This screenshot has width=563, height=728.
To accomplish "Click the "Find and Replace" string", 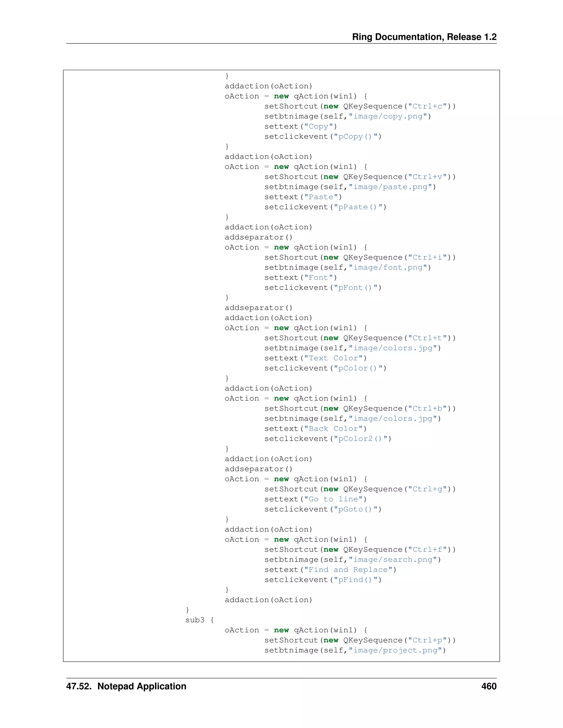I will click(x=348, y=570).
